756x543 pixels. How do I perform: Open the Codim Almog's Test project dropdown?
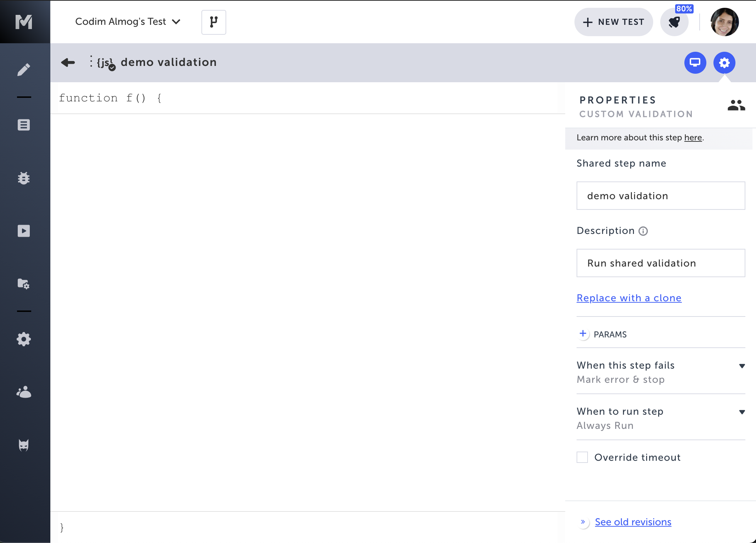point(128,22)
